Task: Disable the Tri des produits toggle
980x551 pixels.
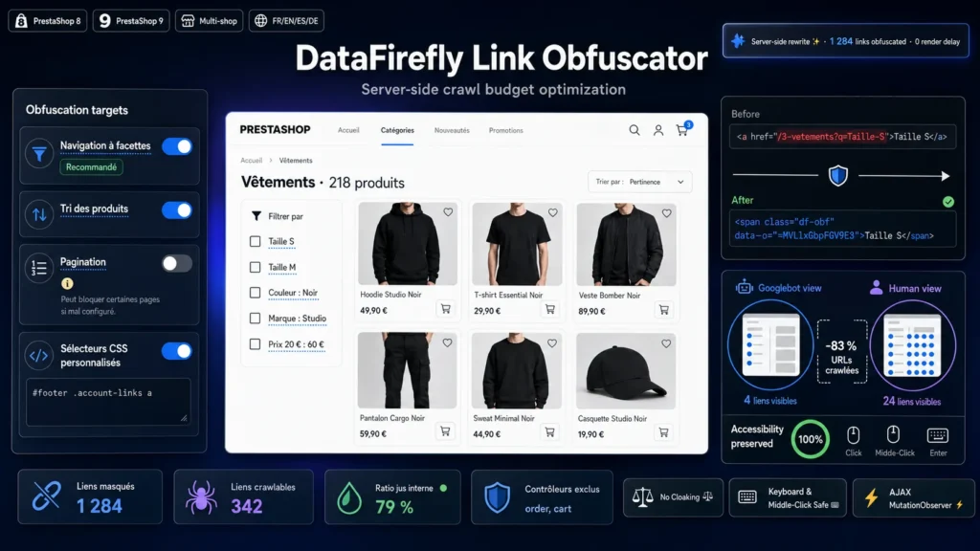Action: click(x=177, y=210)
